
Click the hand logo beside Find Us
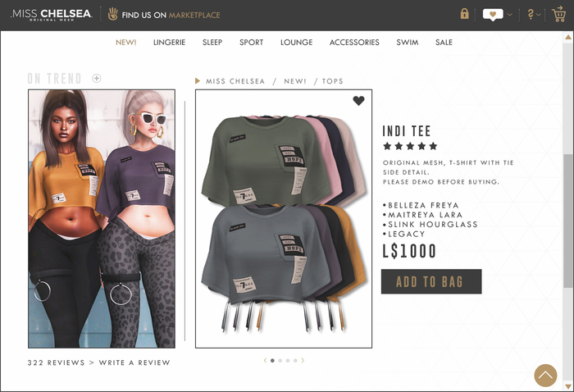(x=113, y=14)
